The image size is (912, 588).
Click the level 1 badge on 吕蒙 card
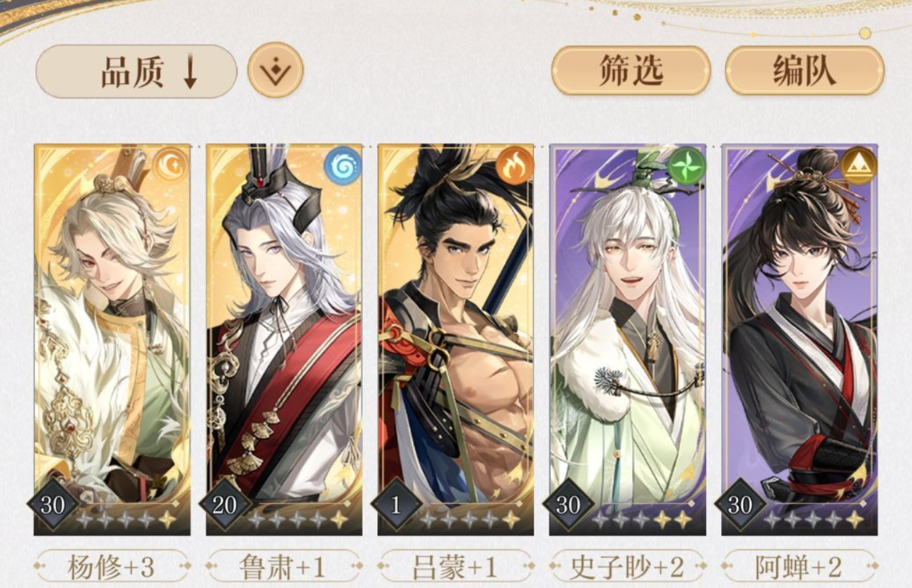coord(396,505)
